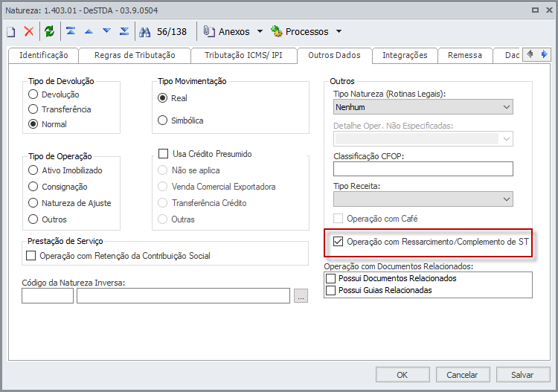Viewport: 558px width, 392px height.
Task: Go to last record arrow icon
Action: tap(124, 31)
